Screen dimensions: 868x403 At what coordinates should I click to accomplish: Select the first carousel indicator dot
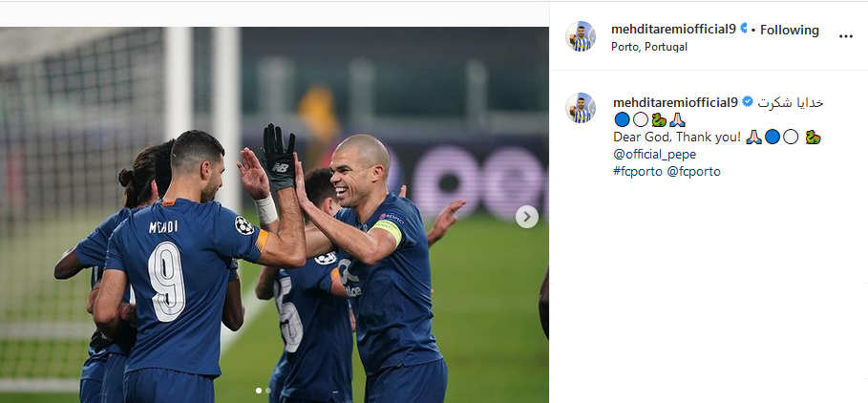pos(259,391)
